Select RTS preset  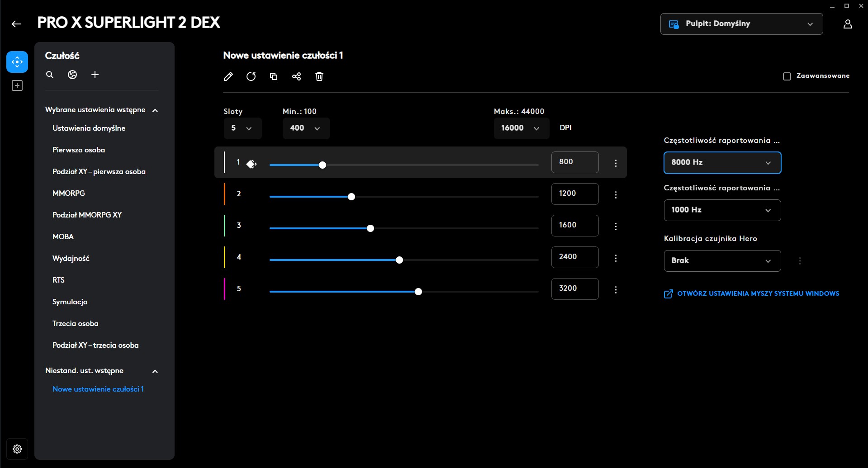pyautogui.click(x=58, y=280)
